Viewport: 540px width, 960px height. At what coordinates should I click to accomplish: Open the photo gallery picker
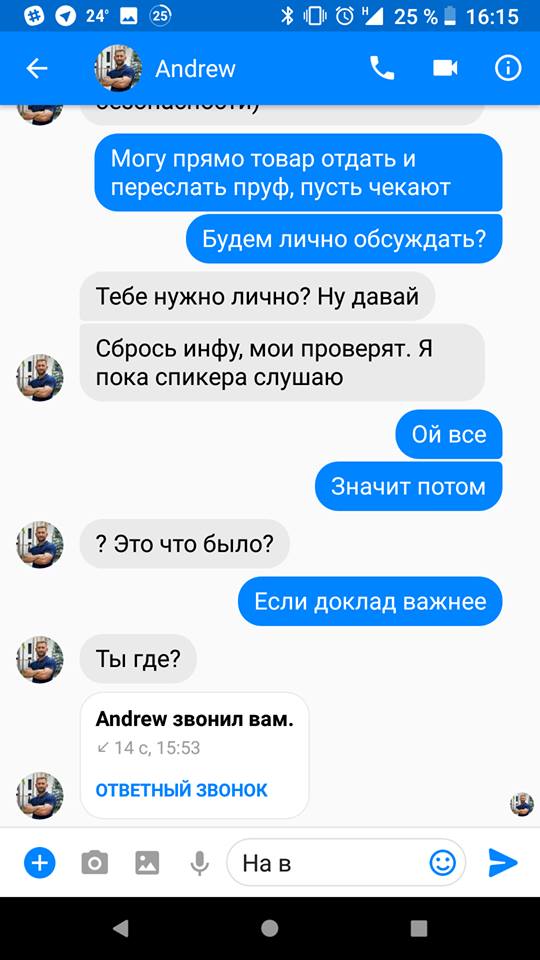point(147,863)
